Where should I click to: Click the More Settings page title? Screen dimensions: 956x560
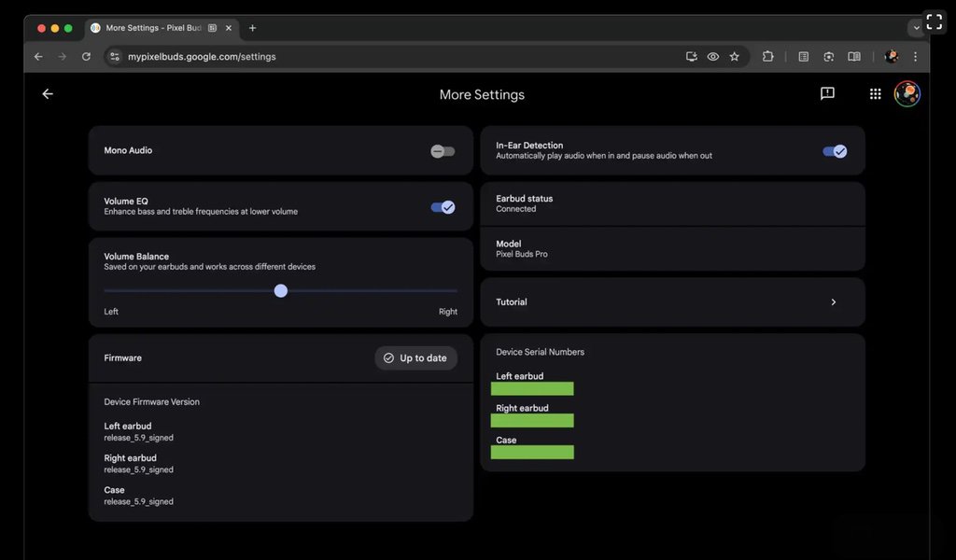[x=482, y=94]
